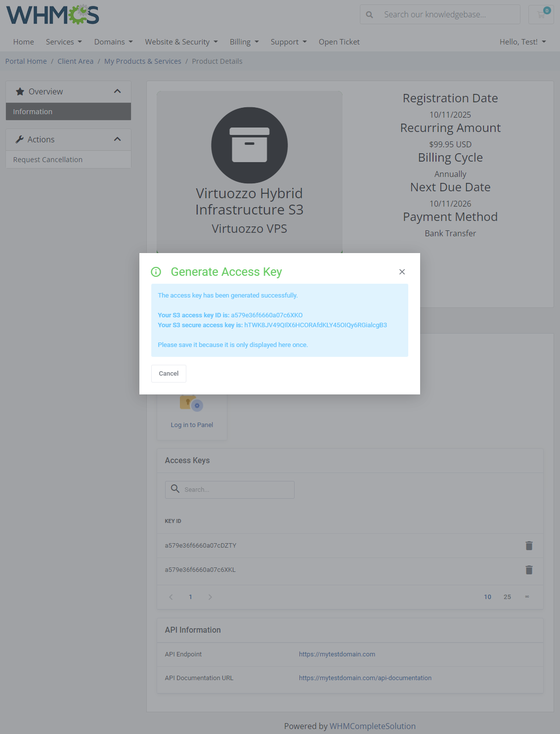
Task: Click the info icon in Generate Access Key dialog
Action: coord(156,272)
